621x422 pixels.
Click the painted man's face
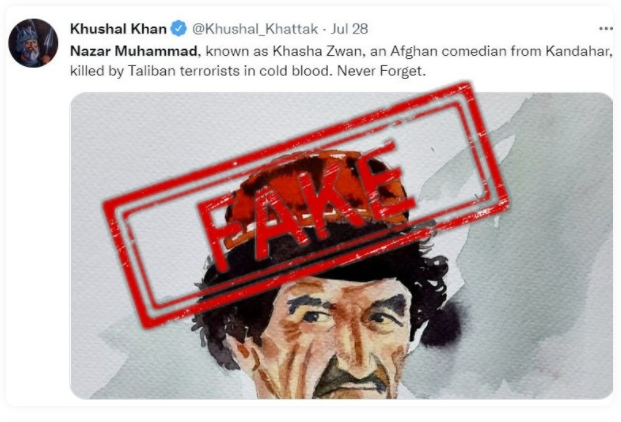[335, 336]
